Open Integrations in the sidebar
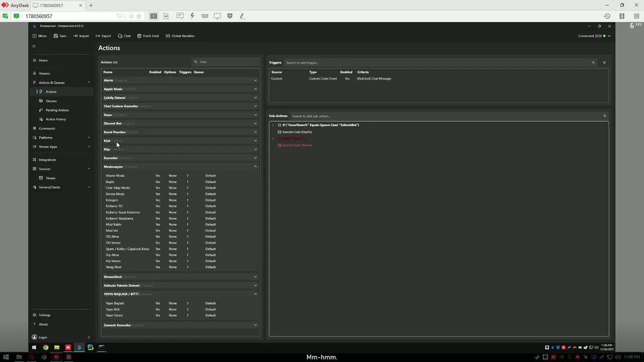Screen dimensions: 644x362 47,160
